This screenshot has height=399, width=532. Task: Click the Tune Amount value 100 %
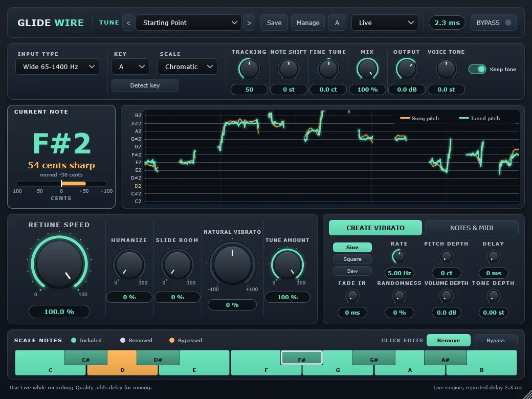point(287,297)
